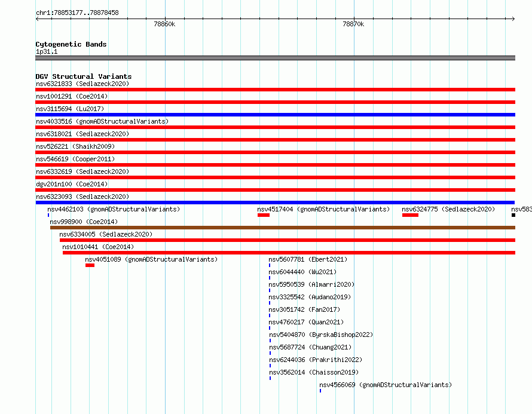The width and height of the screenshot is (532, 414).
Task: Click the nsv3051742 (Fan2017) label
Action: 304,309
